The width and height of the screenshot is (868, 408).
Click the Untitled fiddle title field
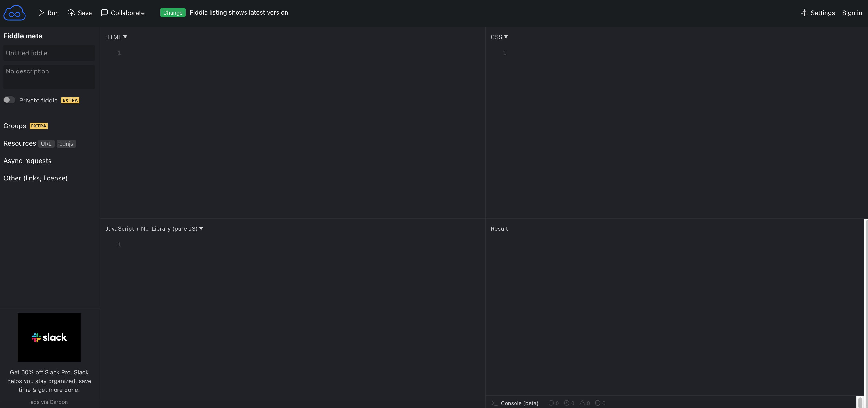point(49,53)
